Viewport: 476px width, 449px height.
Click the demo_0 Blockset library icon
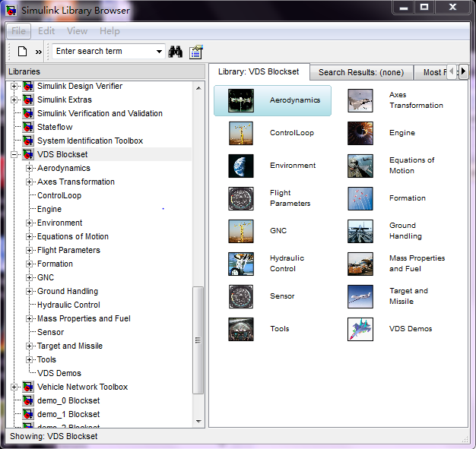coord(28,400)
